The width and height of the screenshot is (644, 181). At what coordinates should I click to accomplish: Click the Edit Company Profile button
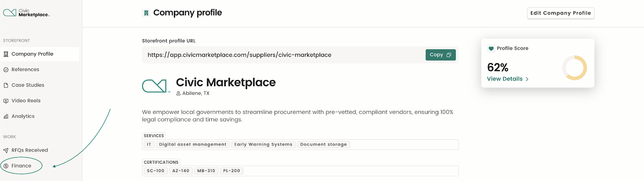point(561,13)
